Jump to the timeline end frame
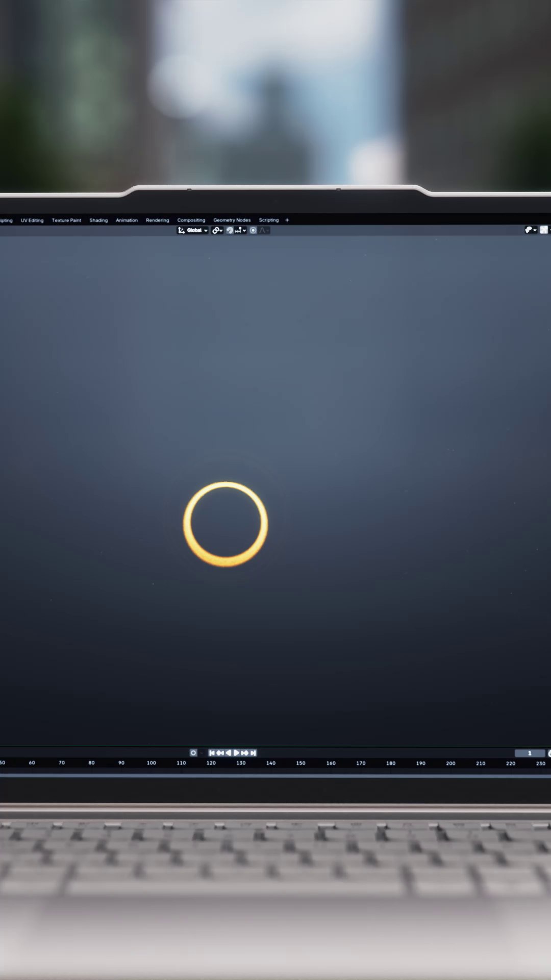551x980 pixels. click(x=253, y=753)
